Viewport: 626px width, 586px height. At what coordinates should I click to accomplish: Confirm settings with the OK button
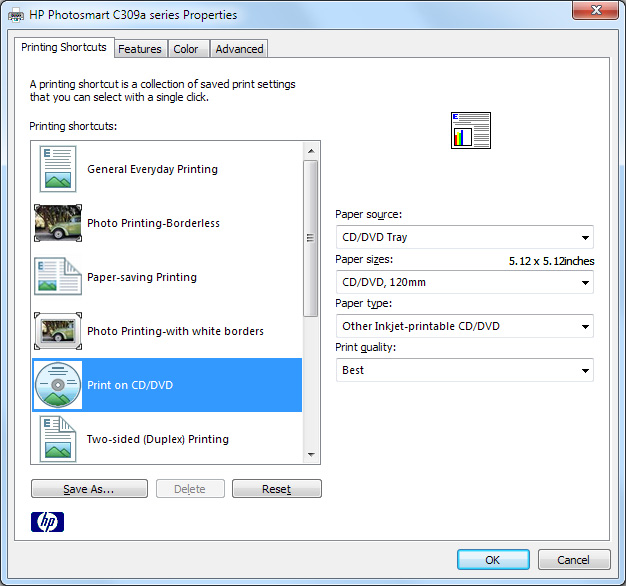click(493, 560)
